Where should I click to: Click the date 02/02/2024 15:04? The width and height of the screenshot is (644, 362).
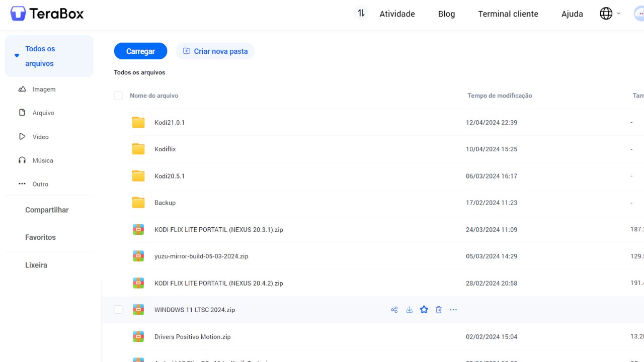492,337
